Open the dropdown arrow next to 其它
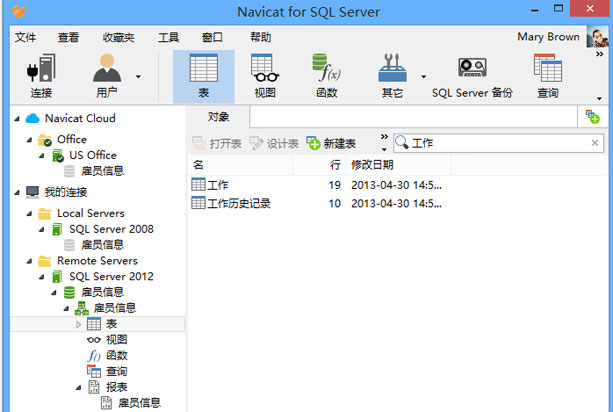 pyautogui.click(x=423, y=77)
